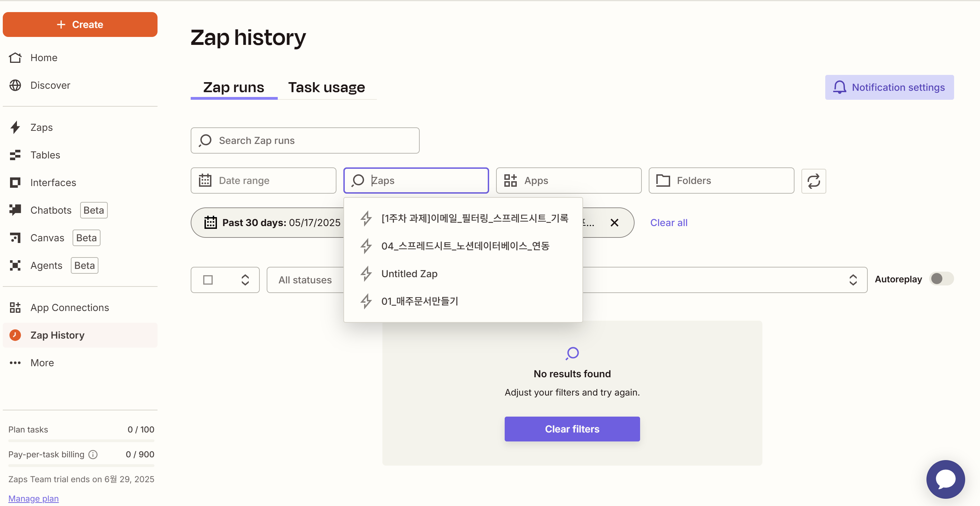Click the Zap history page heading
The width and height of the screenshot is (980, 506).
pos(248,38)
